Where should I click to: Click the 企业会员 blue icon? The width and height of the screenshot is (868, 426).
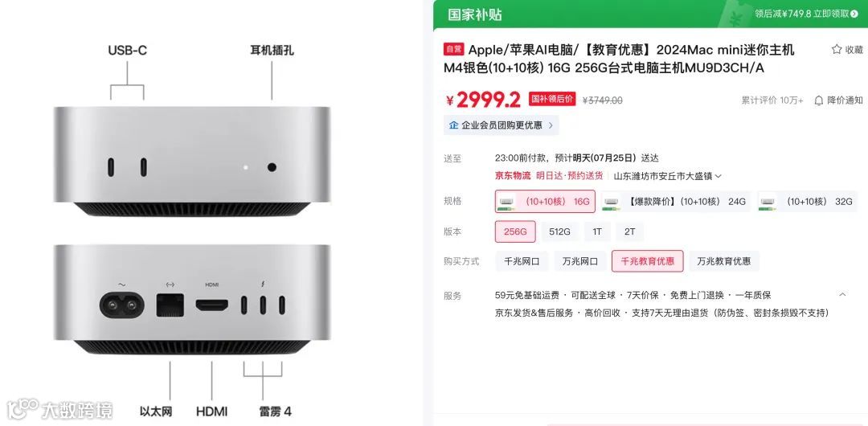tap(453, 125)
